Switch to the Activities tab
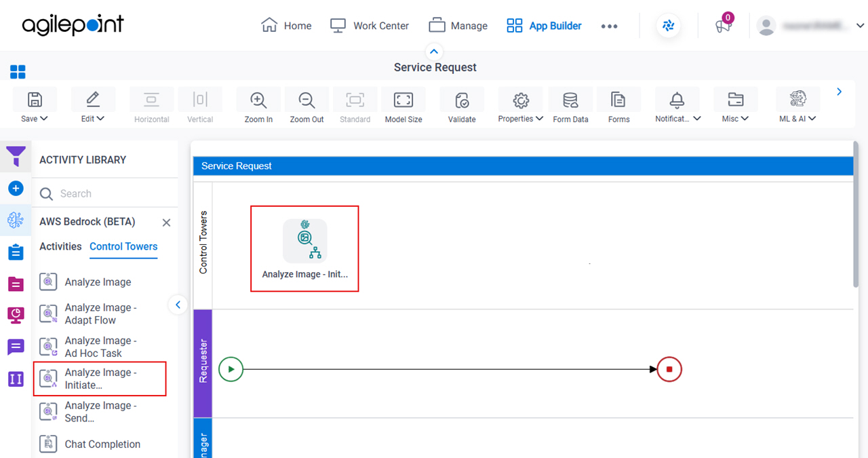 pyautogui.click(x=60, y=246)
